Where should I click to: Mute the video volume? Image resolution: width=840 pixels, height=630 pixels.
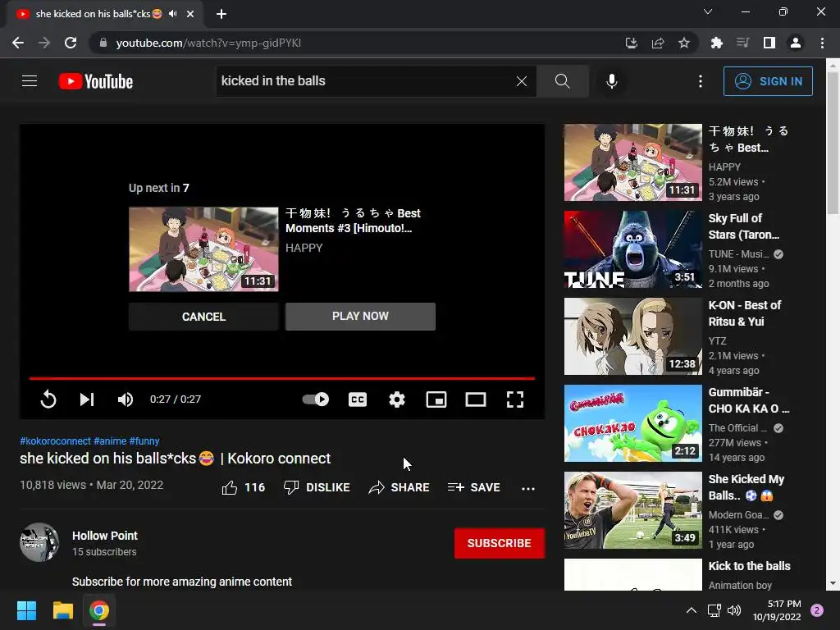pyautogui.click(x=126, y=399)
